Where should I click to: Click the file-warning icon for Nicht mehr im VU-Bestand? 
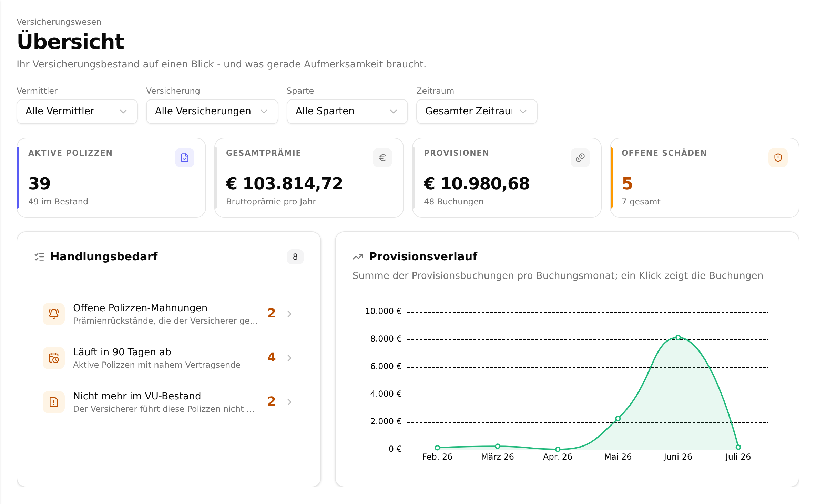[x=54, y=402]
